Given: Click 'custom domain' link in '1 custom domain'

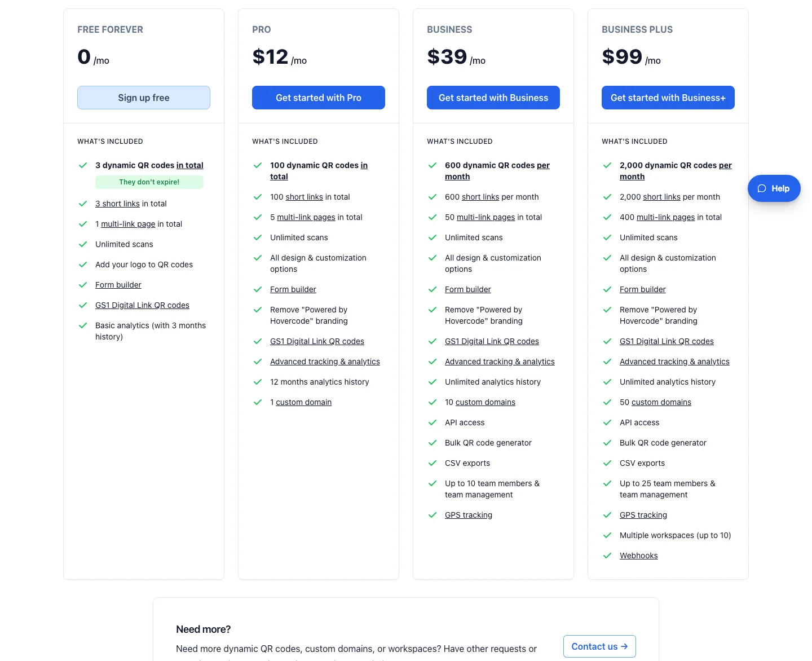Looking at the screenshot, I should click(304, 402).
